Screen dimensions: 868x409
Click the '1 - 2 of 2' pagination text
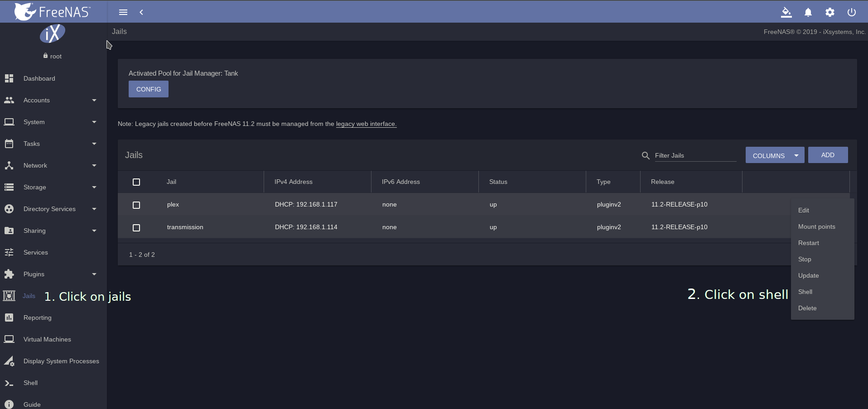pos(142,255)
